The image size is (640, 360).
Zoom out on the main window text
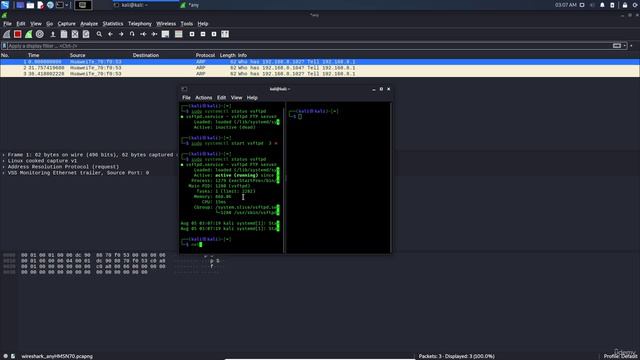coord(203,34)
